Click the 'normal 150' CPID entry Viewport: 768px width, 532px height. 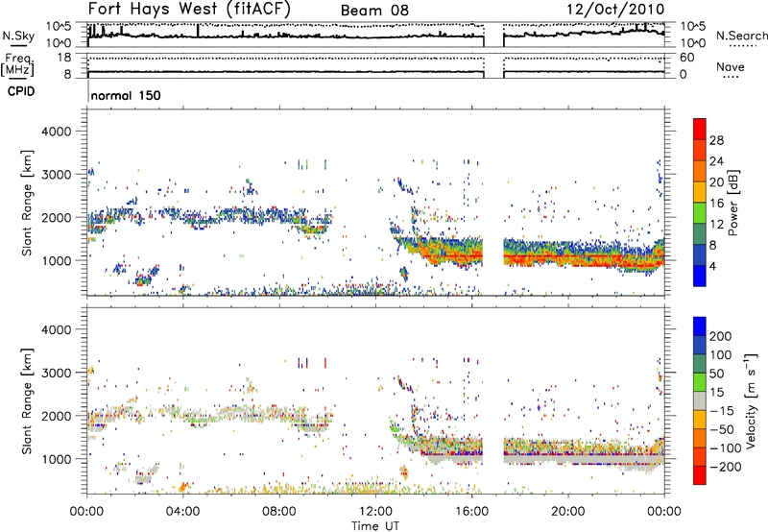[x=126, y=95]
